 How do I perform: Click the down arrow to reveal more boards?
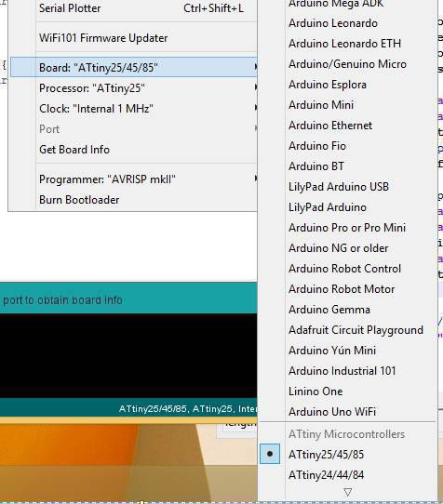[x=347, y=492]
